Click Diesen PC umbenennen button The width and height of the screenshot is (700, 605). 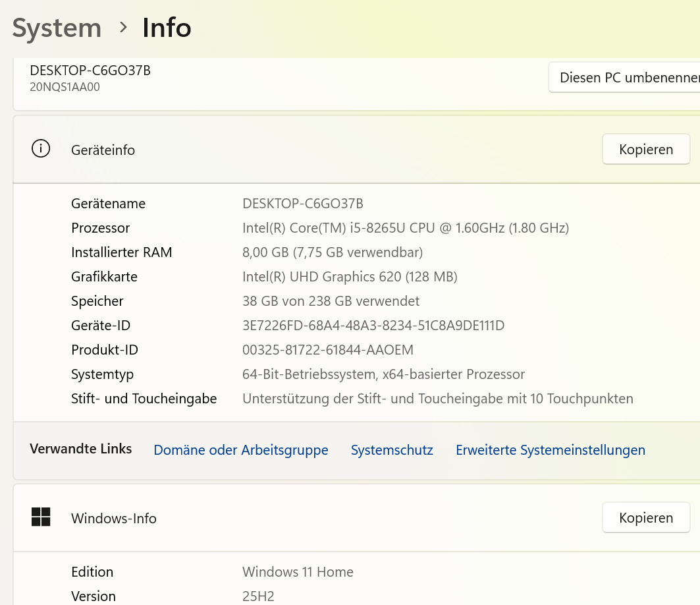[624, 77]
